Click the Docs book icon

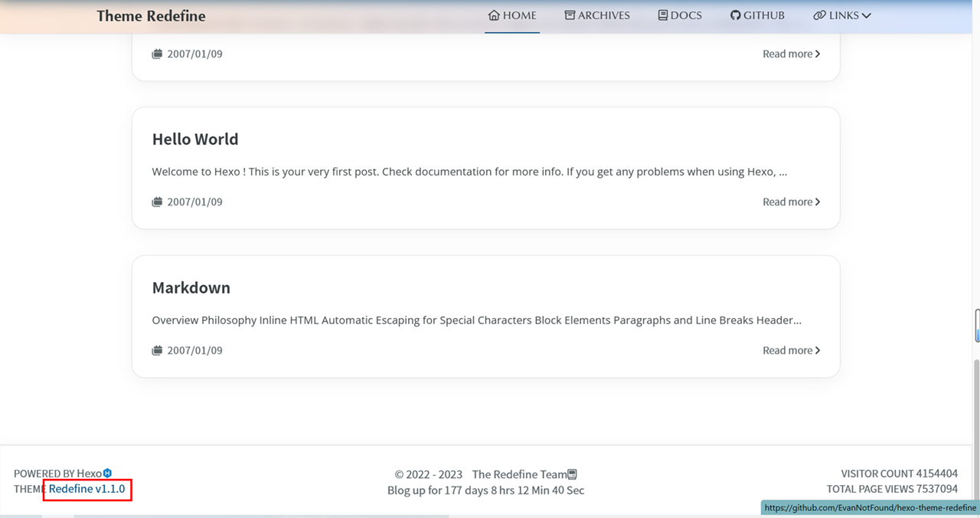[663, 15]
